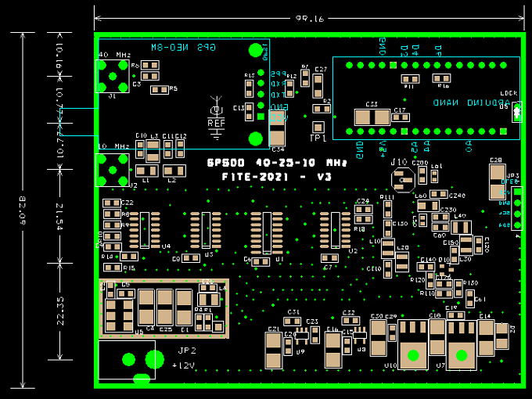Image resolution: width=532 pixels, height=399 pixels.
Task: Select capacitor C17 footprint
Action: pyautogui.click(x=401, y=117)
